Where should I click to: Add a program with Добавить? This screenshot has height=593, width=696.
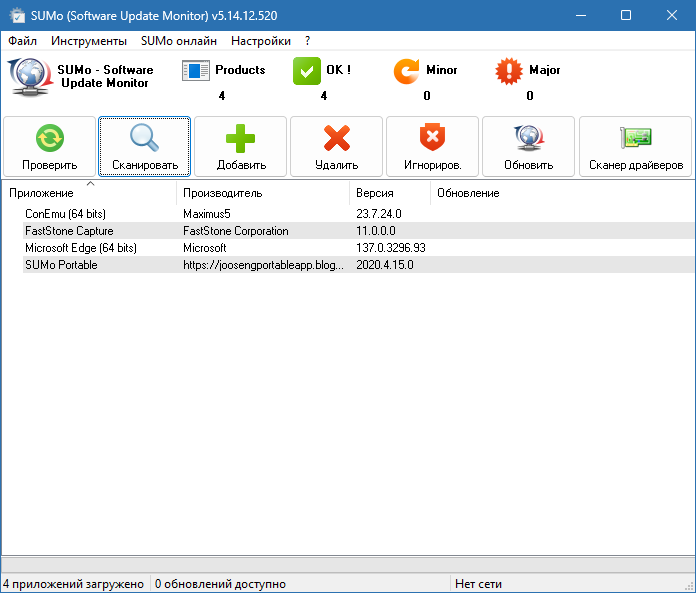tap(241, 146)
